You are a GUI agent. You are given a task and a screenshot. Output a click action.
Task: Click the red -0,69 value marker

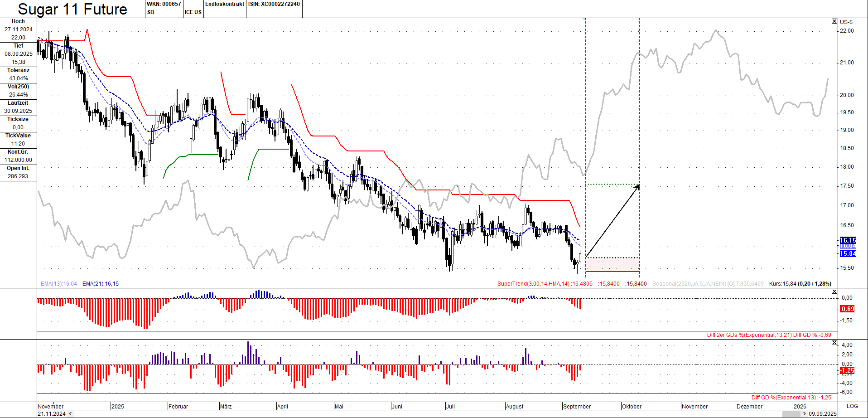847,309
